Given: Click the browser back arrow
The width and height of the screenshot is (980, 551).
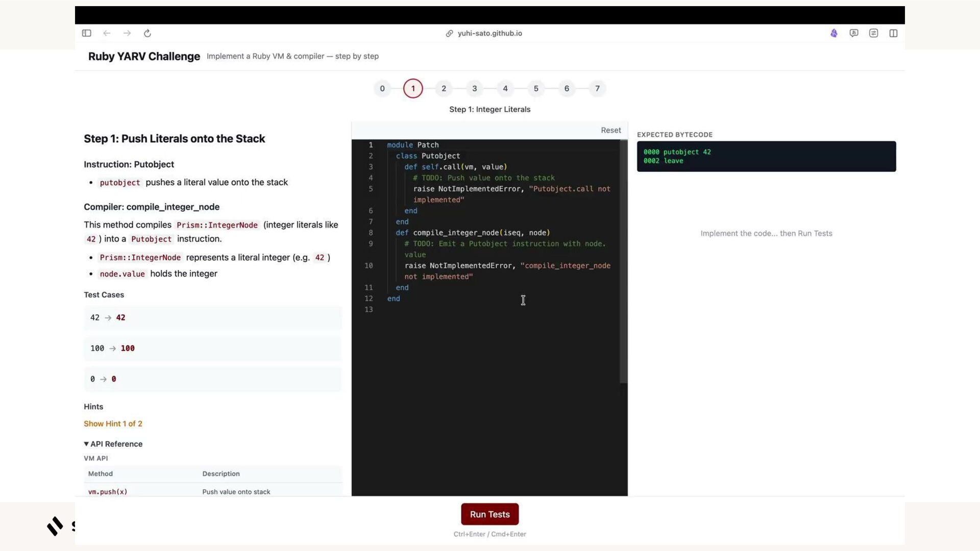Looking at the screenshot, I should 107,33.
